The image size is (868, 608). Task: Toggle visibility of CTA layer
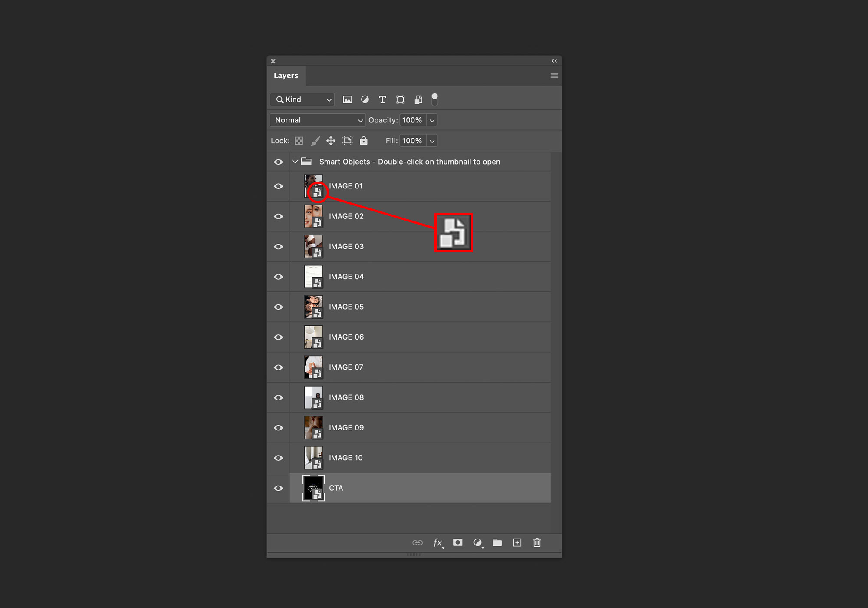279,488
